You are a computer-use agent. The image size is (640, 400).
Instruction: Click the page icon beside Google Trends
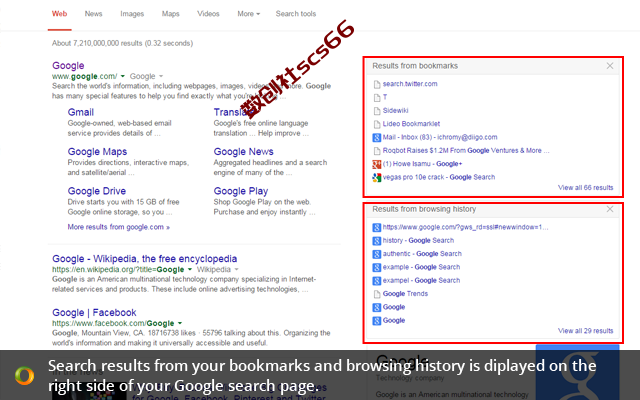pos(377,294)
